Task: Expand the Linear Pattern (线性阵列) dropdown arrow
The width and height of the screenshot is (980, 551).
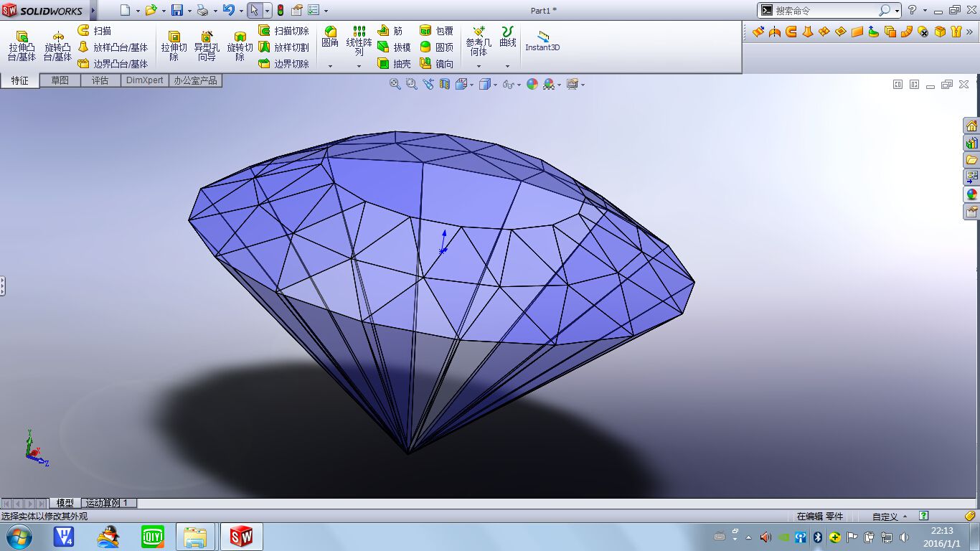Action: [x=359, y=66]
